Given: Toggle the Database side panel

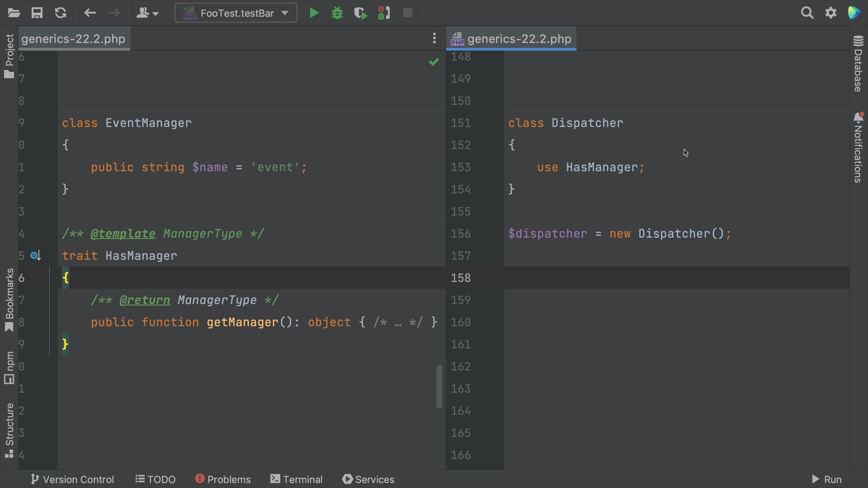Looking at the screenshot, I should click(858, 63).
